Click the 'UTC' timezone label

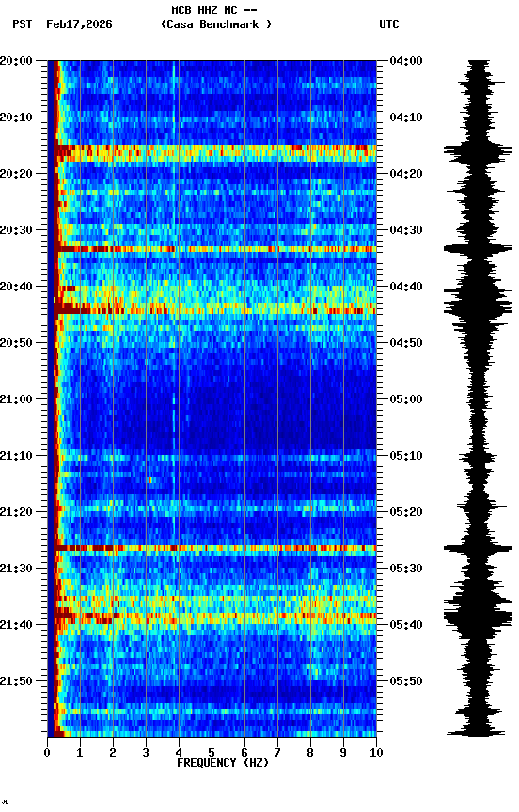[x=389, y=24]
